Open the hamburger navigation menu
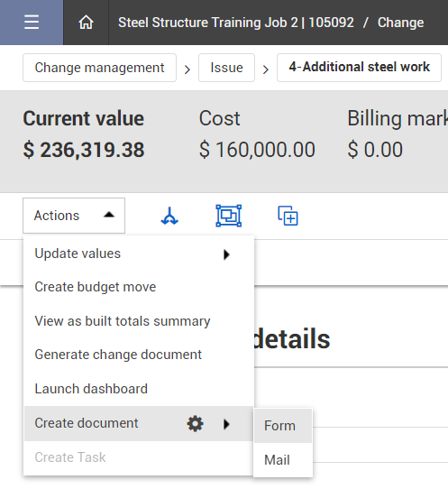 tap(32, 23)
